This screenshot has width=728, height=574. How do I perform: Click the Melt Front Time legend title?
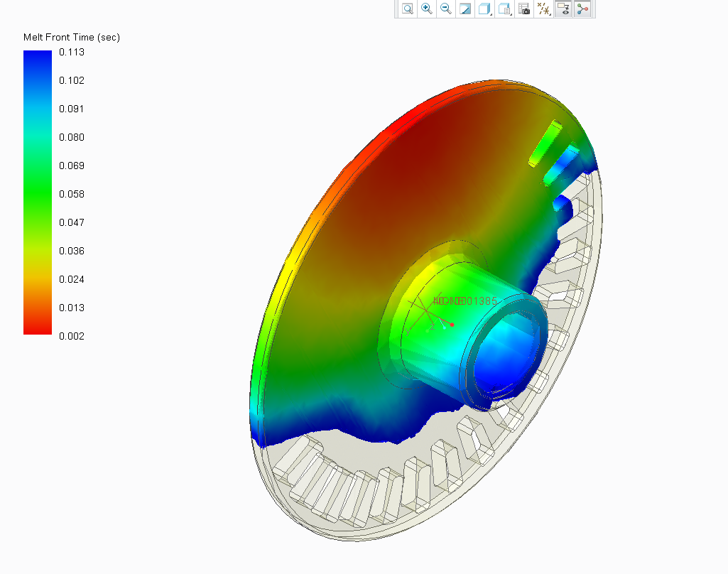[71, 37]
